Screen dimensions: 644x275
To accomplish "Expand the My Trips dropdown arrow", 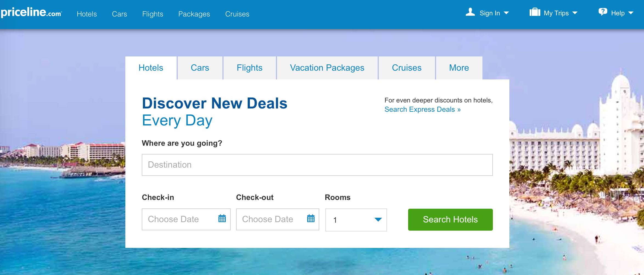I will tap(575, 13).
